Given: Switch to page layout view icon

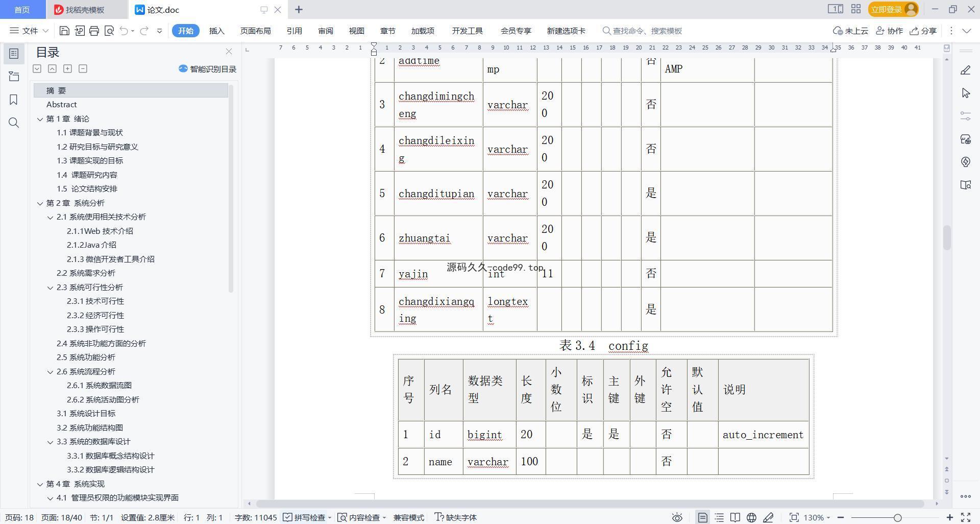Looking at the screenshot, I should pyautogui.click(x=702, y=517).
